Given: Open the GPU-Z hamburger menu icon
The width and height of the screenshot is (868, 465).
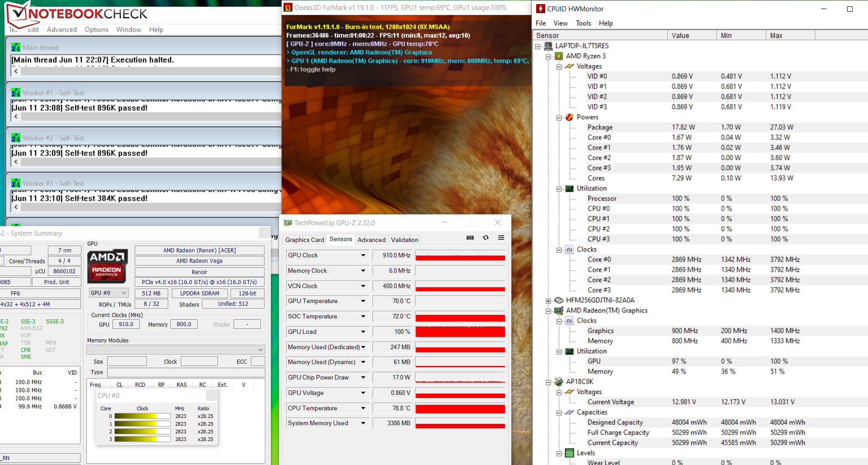Looking at the screenshot, I should coord(501,237).
